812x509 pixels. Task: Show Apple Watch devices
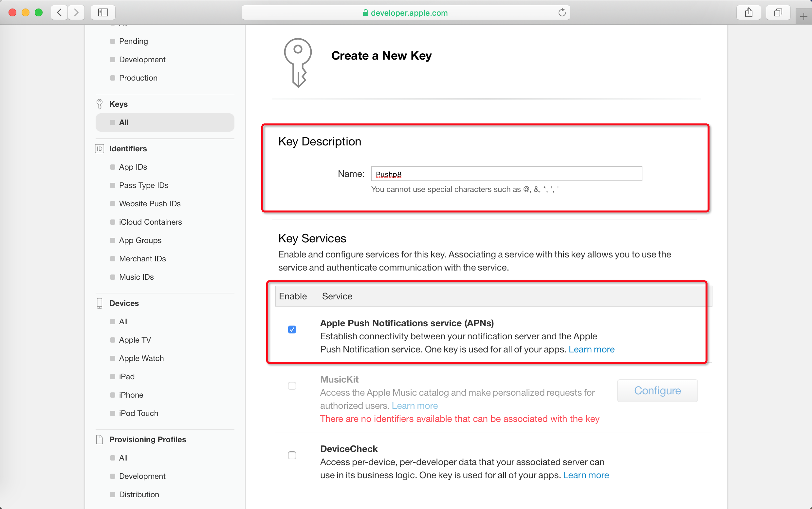(x=141, y=358)
